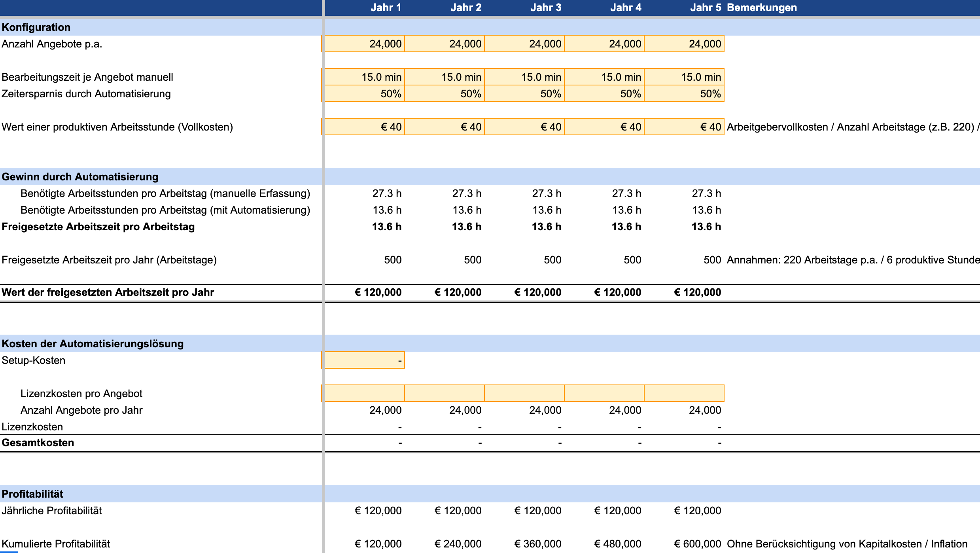This screenshot has width=980, height=553.
Task: Click Arbeitsstunden manuelle Erfassung row label
Action: point(165,193)
